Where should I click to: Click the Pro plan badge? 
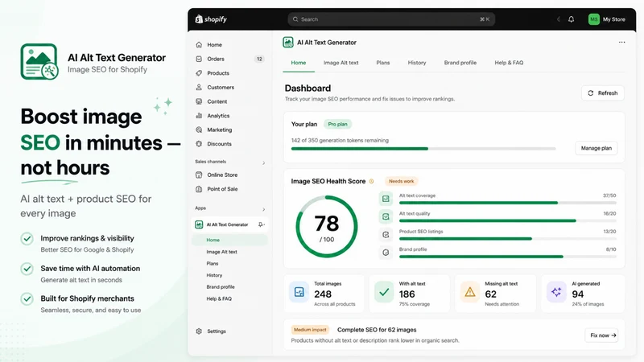tap(337, 124)
